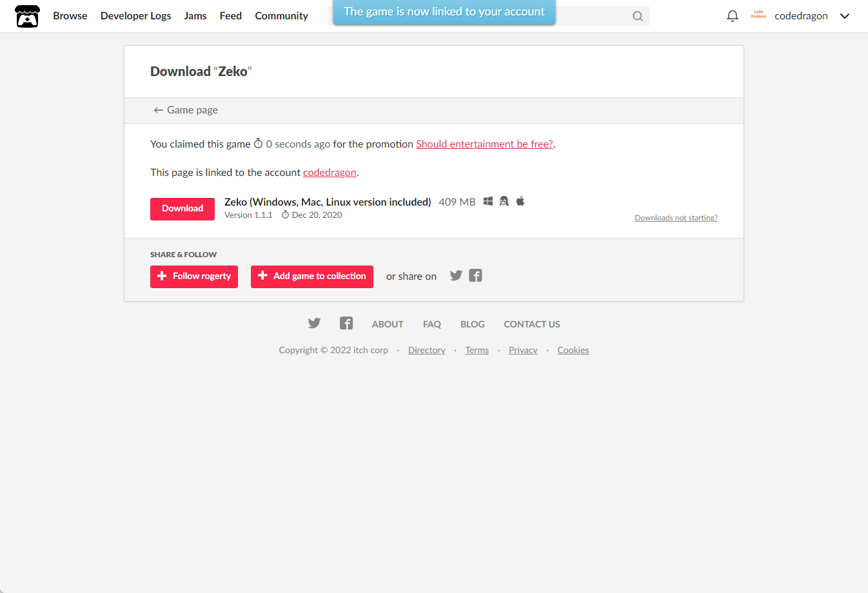The height and width of the screenshot is (593, 868).
Task: Open the Feed page
Action: pyautogui.click(x=231, y=16)
